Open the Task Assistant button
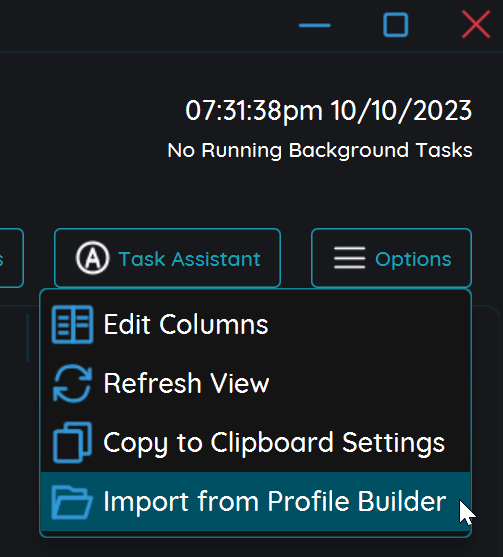 click(167, 258)
